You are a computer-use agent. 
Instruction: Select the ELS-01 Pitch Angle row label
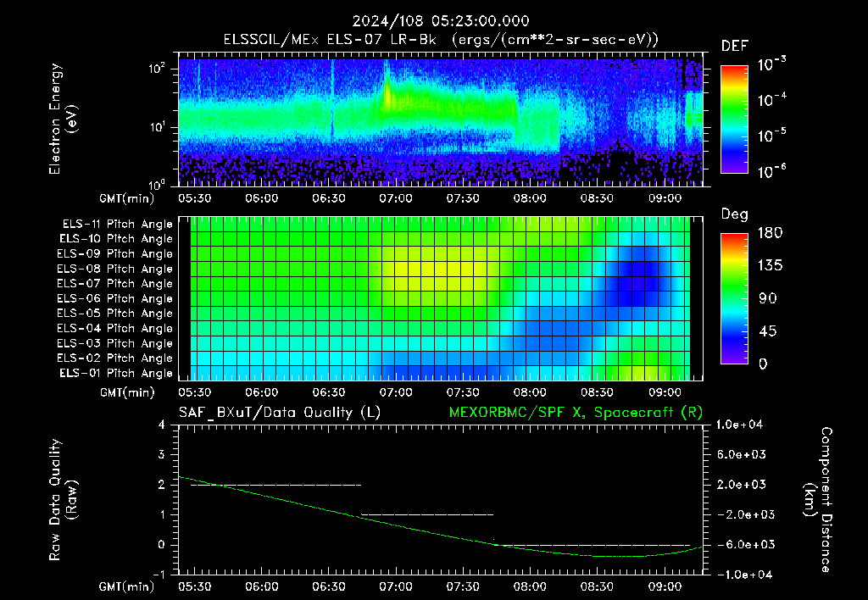pyautogui.click(x=116, y=373)
